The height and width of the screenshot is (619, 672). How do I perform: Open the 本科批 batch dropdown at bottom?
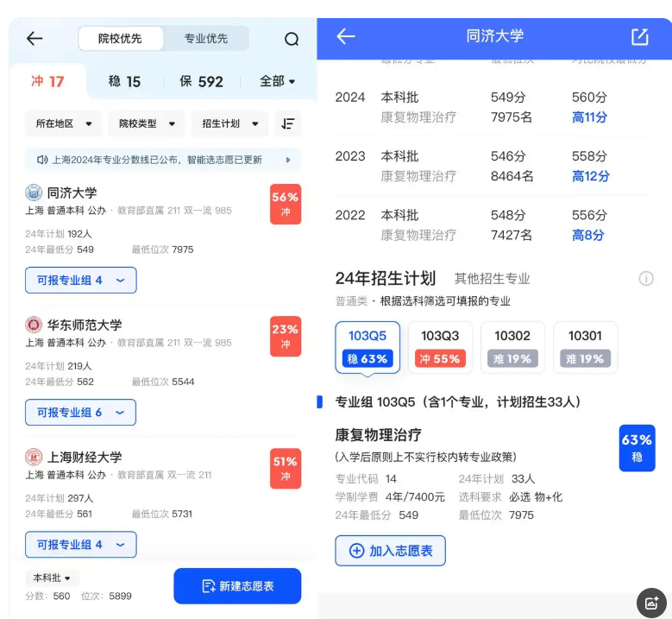pos(53,578)
